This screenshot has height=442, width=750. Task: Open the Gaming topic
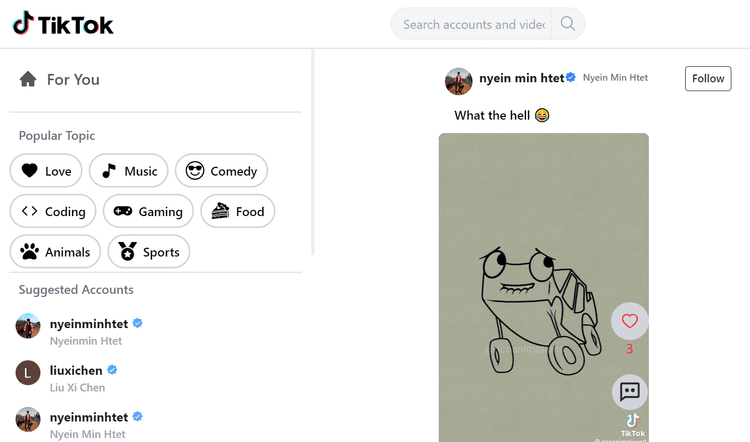[148, 211]
